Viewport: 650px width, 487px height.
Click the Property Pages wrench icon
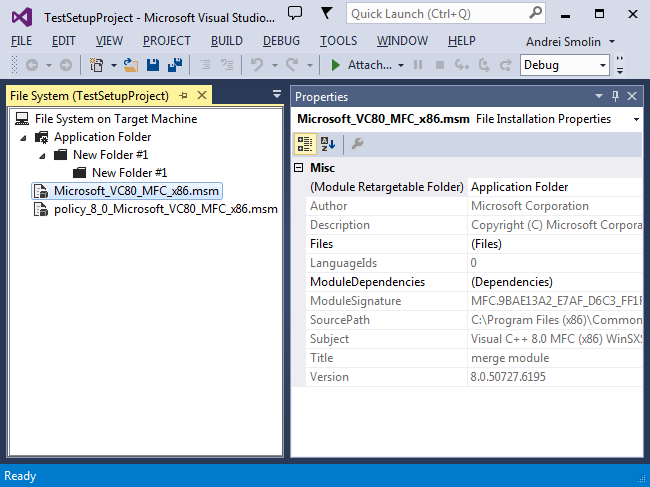(x=357, y=144)
